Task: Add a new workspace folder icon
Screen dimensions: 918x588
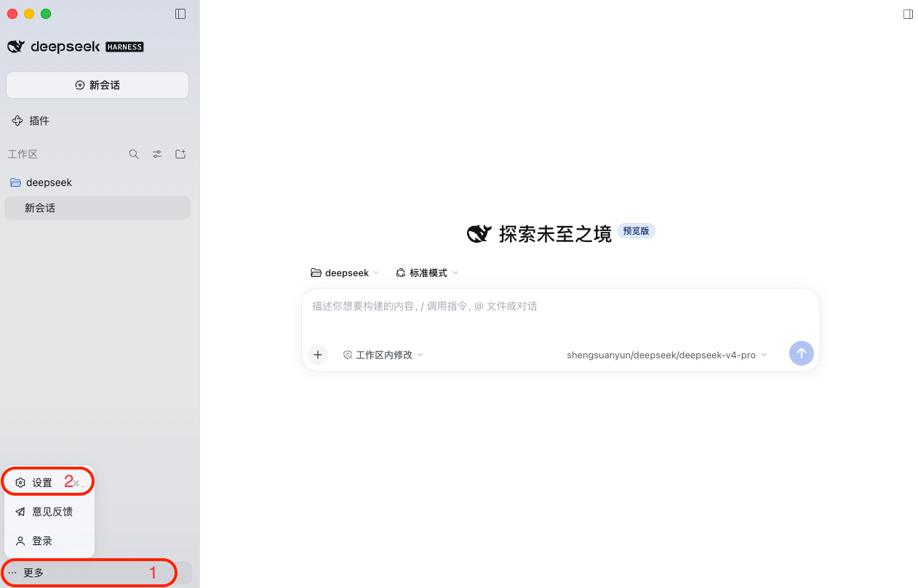Action: (x=180, y=154)
